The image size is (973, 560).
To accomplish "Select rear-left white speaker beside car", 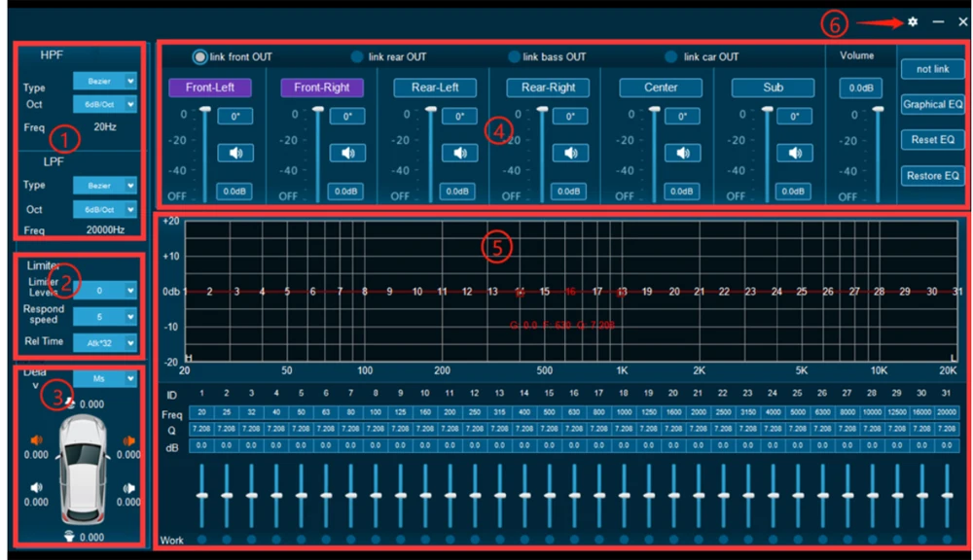I will 37,487.
